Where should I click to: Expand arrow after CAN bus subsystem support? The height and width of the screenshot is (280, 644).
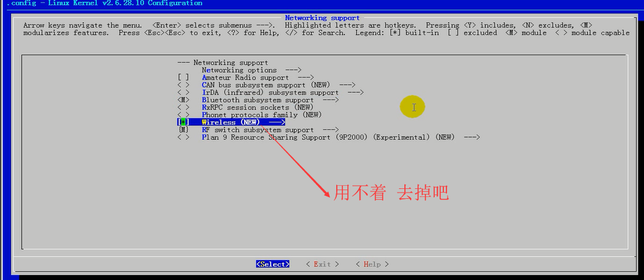coord(347,85)
